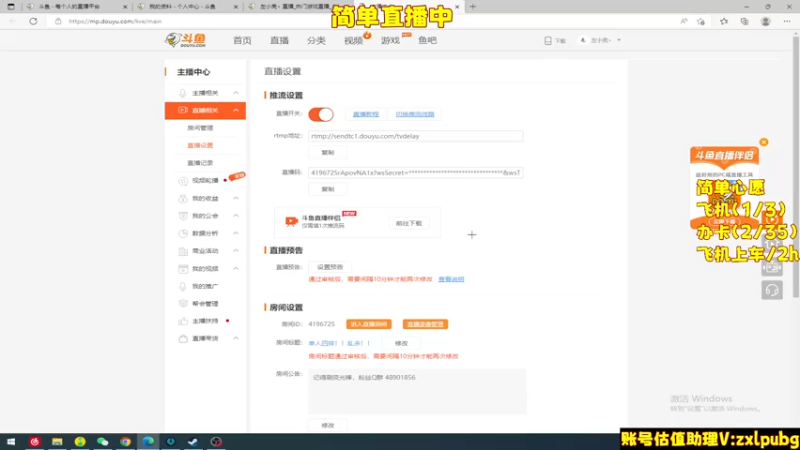The width and height of the screenshot is (800, 450).
Task: Click the 设置预告 button
Action: (x=330, y=267)
